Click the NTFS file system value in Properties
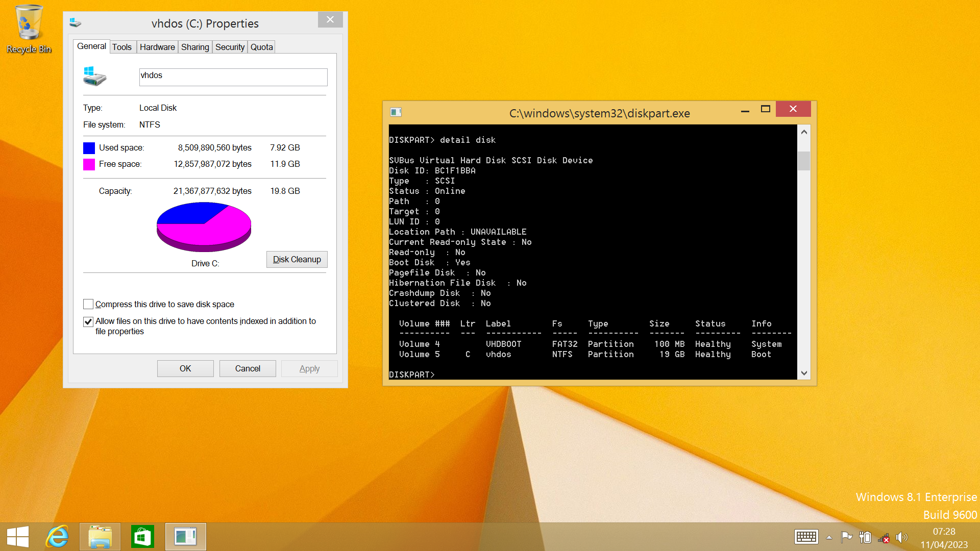980x551 pixels. pyautogui.click(x=150, y=124)
